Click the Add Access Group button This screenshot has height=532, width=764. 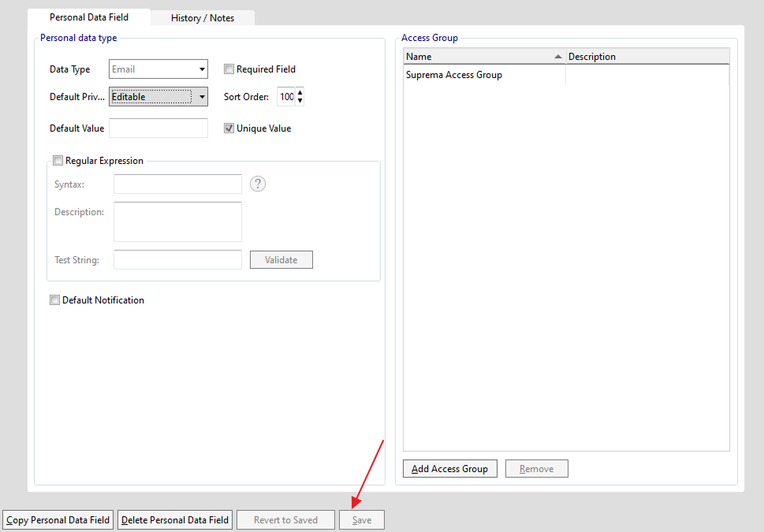coord(449,469)
